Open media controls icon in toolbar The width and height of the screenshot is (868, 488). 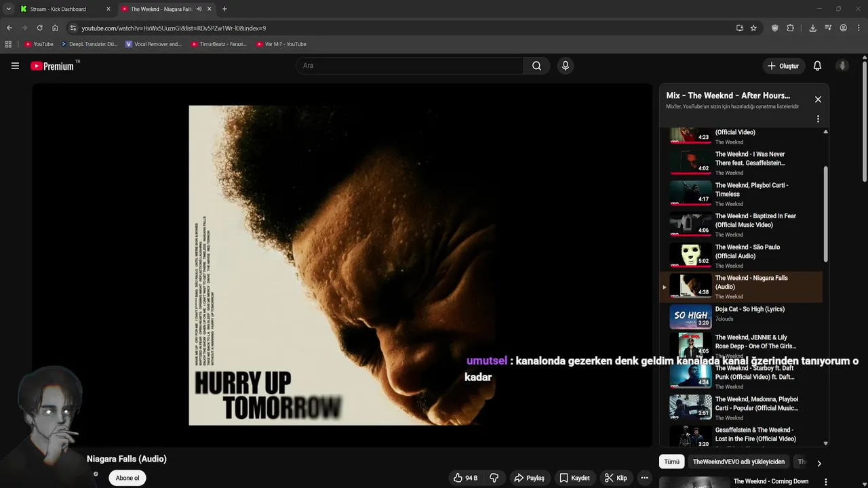(828, 28)
